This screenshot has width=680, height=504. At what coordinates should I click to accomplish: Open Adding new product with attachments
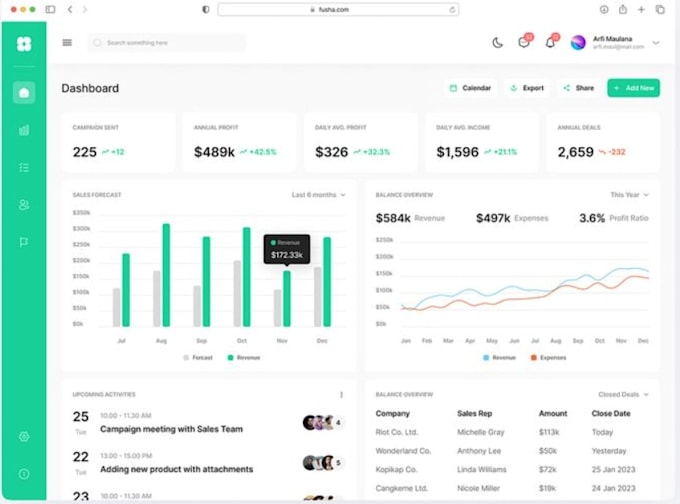tap(177, 469)
